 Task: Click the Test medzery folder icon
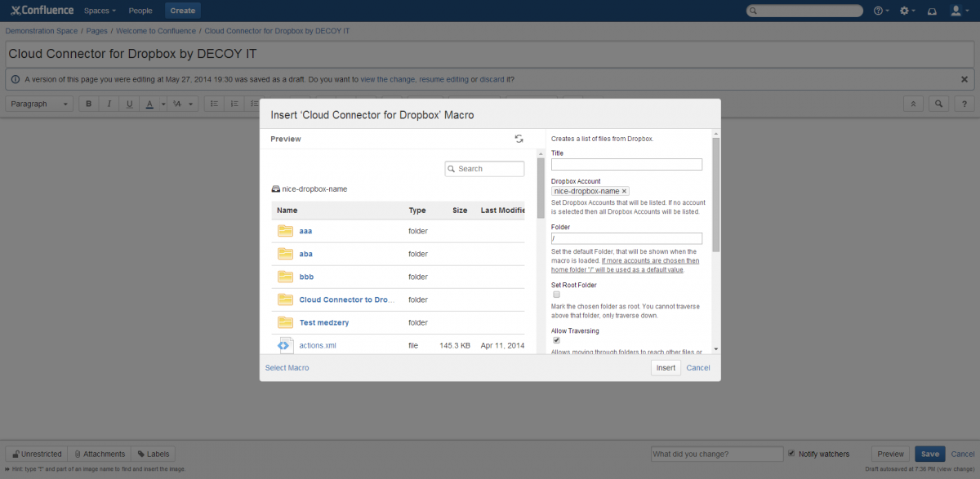pos(285,322)
